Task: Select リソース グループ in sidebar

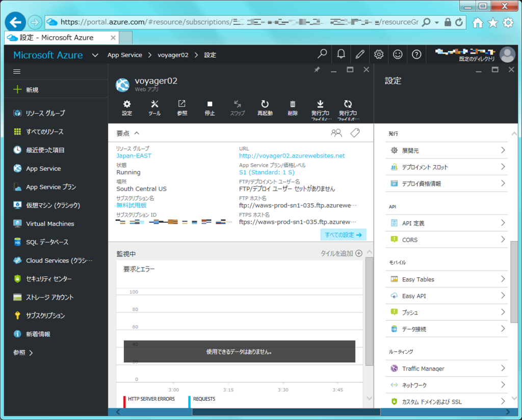Action: click(x=56, y=113)
